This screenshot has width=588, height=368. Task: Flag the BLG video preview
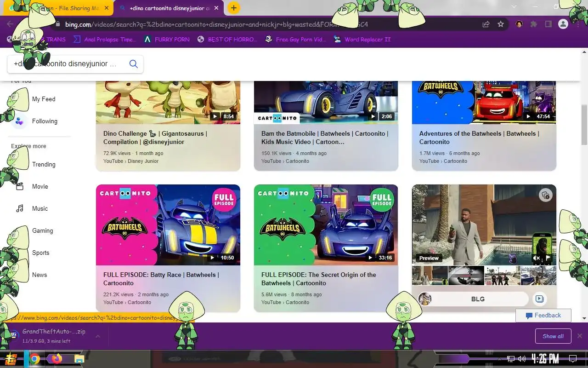[x=548, y=258]
